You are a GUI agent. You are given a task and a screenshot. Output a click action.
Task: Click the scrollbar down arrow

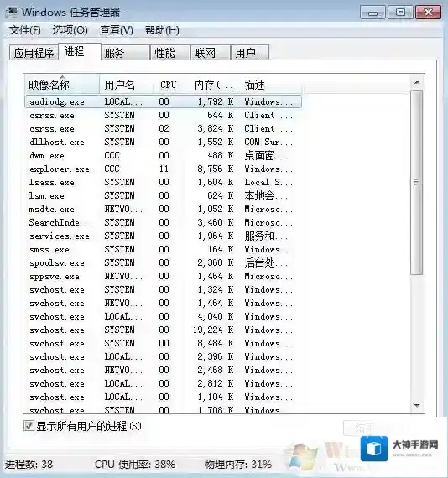417,405
